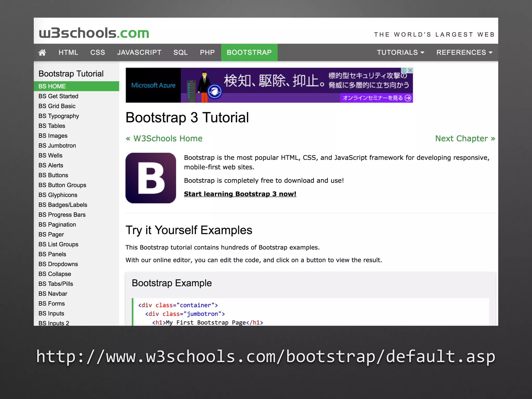Viewport: 532px width, 399px height.
Task: Open the CSS nav tab
Action: pyautogui.click(x=98, y=52)
